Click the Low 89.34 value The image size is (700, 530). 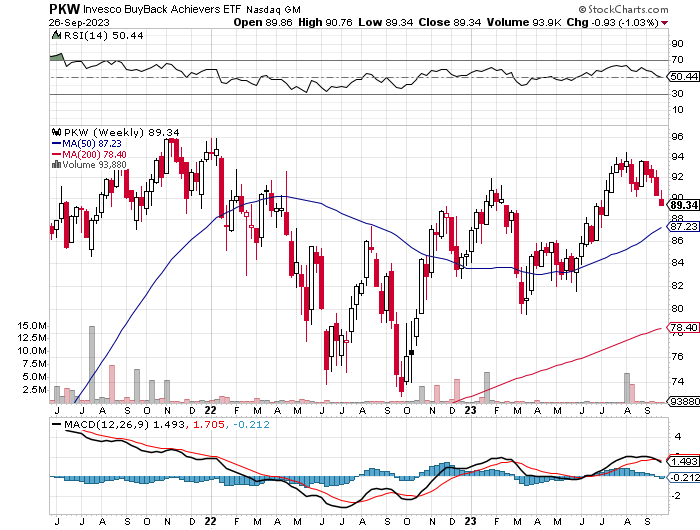click(x=386, y=22)
